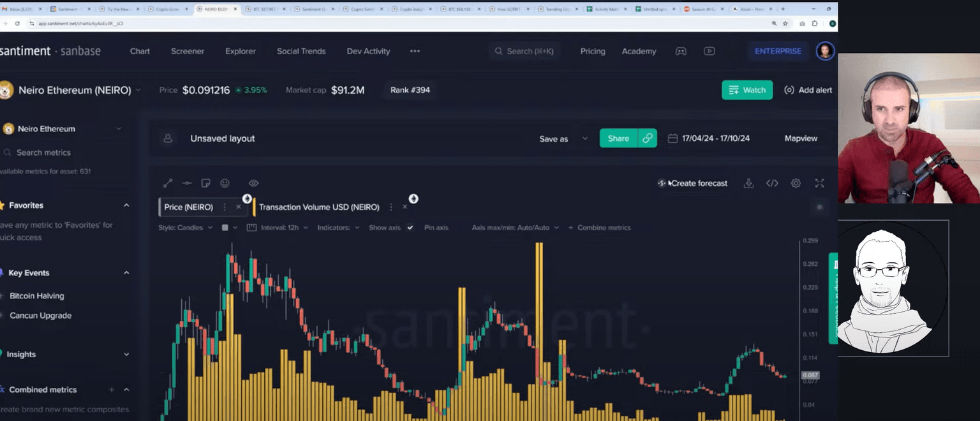
Task: Open the embed code icon
Action: 772,183
